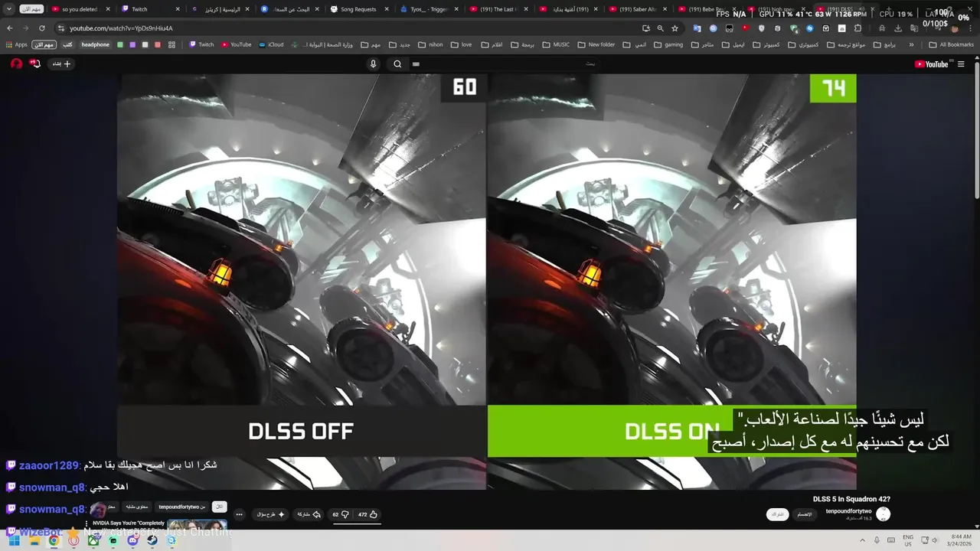
Task: Open the browser zoom magnifier icon
Action: (x=660, y=28)
